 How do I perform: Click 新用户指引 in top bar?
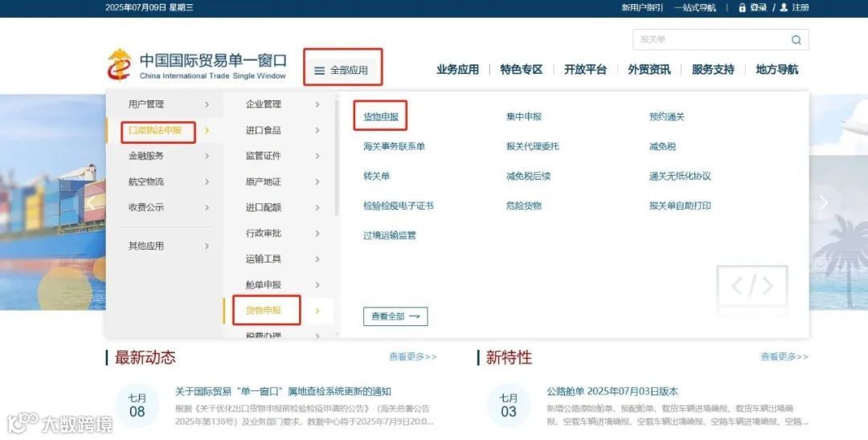[642, 7]
